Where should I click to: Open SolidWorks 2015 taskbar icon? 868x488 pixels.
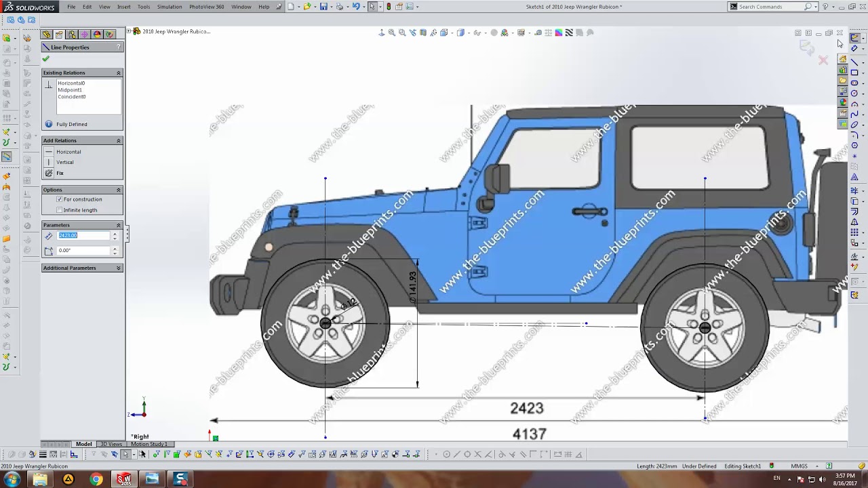pos(124,479)
